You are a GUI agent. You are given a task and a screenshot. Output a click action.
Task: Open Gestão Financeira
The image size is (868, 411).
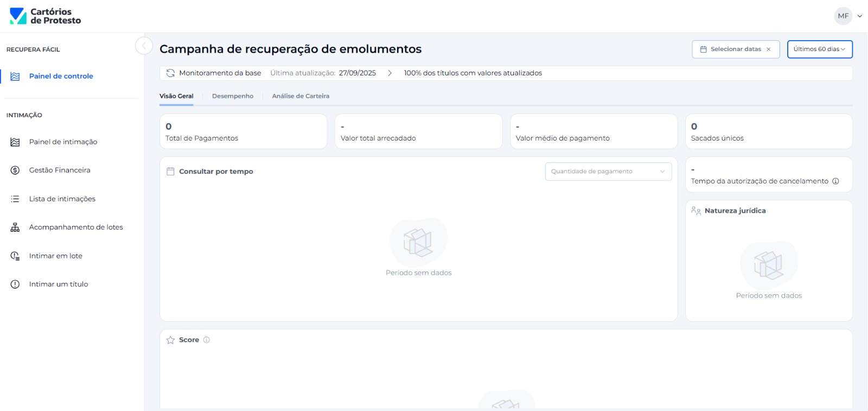(x=60, y=170)
